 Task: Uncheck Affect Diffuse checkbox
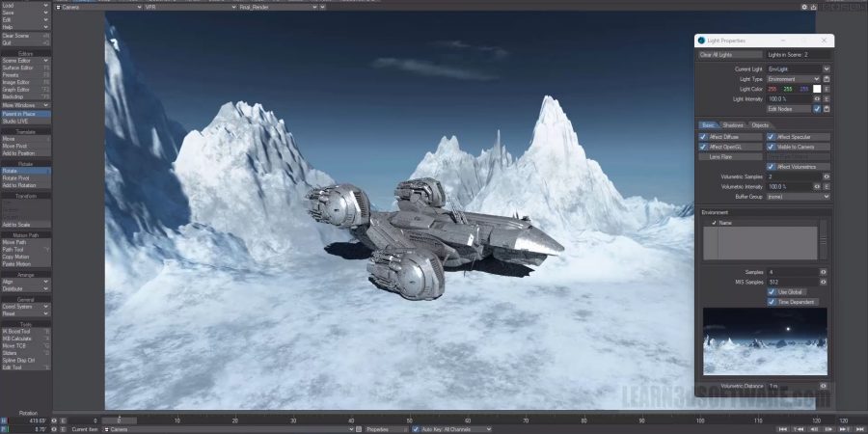click(703, 137)
